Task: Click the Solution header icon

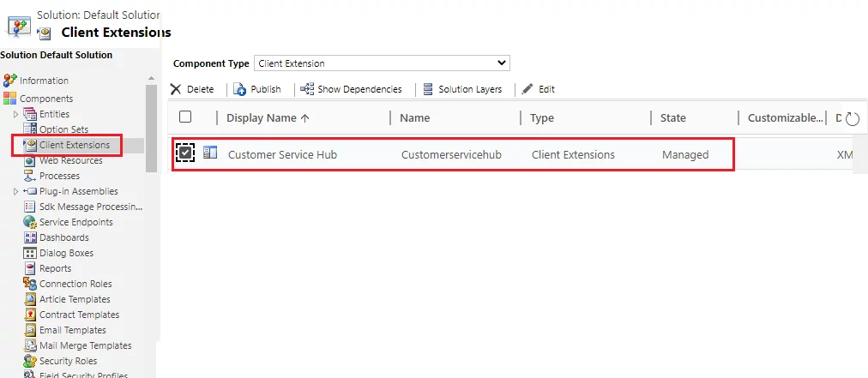Action: pyautogui.click(x=17, y=26)
